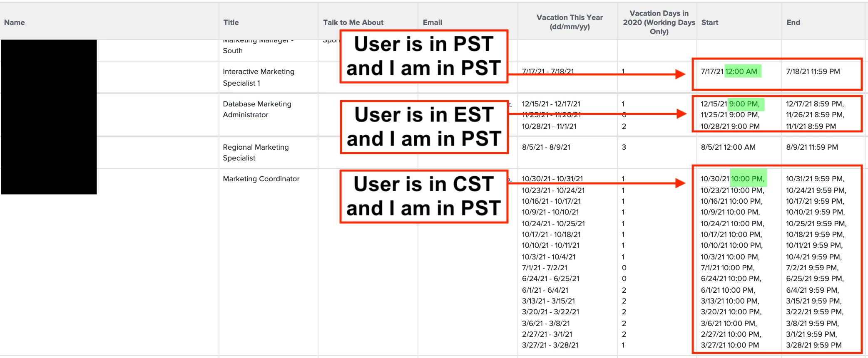
Task: Click vacation range 7/1/21 - 7/2/21
Action: (545, 268)
